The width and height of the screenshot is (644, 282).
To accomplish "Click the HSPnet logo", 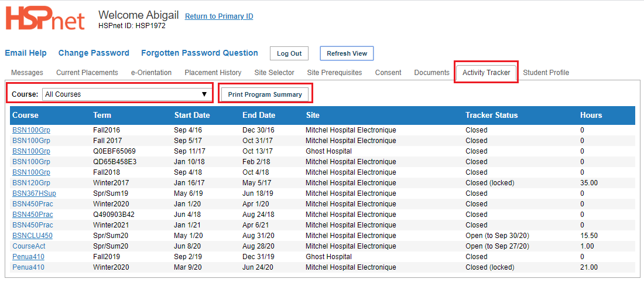I will [44, 19].
